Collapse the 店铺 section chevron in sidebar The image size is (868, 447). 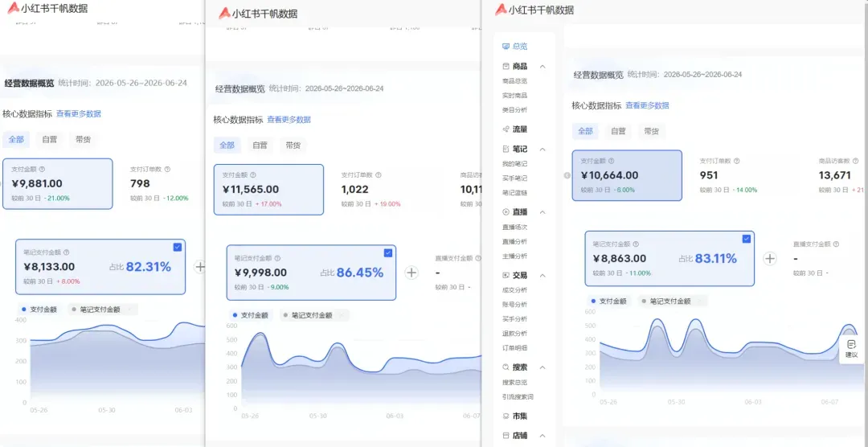[x=542, y=436]
